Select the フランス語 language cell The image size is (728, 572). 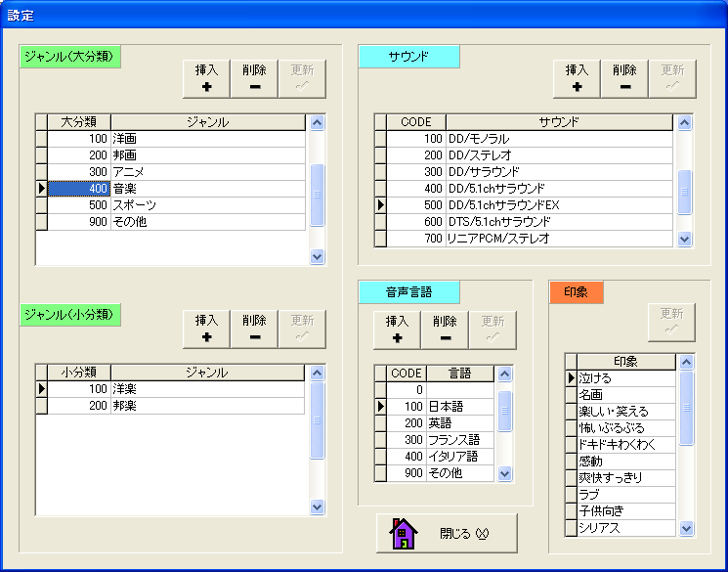coord(460,440)
